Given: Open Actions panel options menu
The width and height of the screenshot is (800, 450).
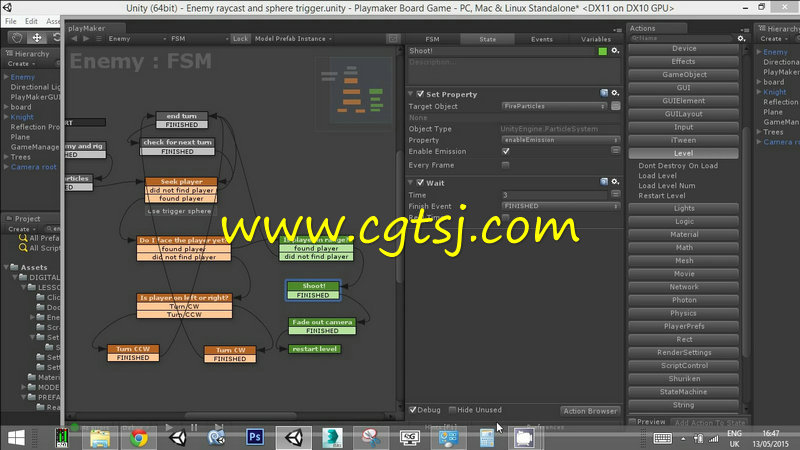Looking at the screenshot, I should [x=744, y=30].
